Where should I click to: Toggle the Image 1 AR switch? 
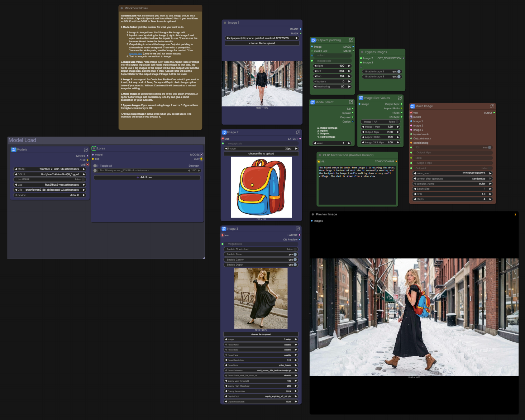coord(397,122)
